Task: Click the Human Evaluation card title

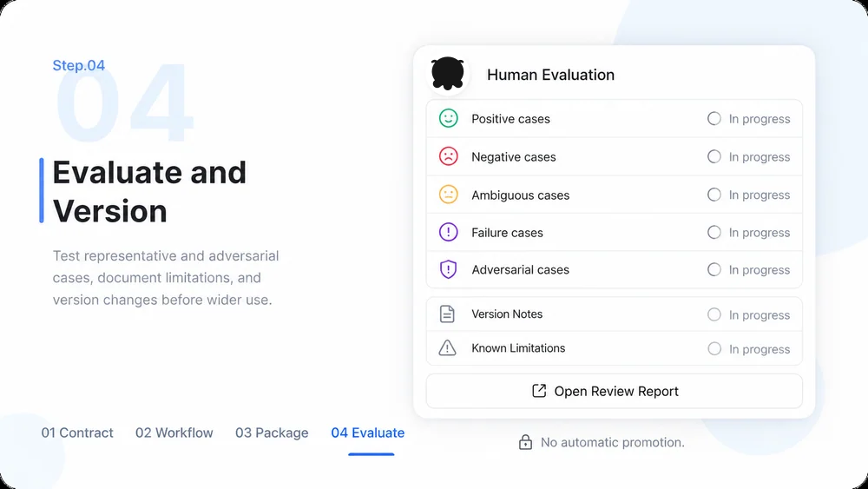Action: (x=550, y=74)
